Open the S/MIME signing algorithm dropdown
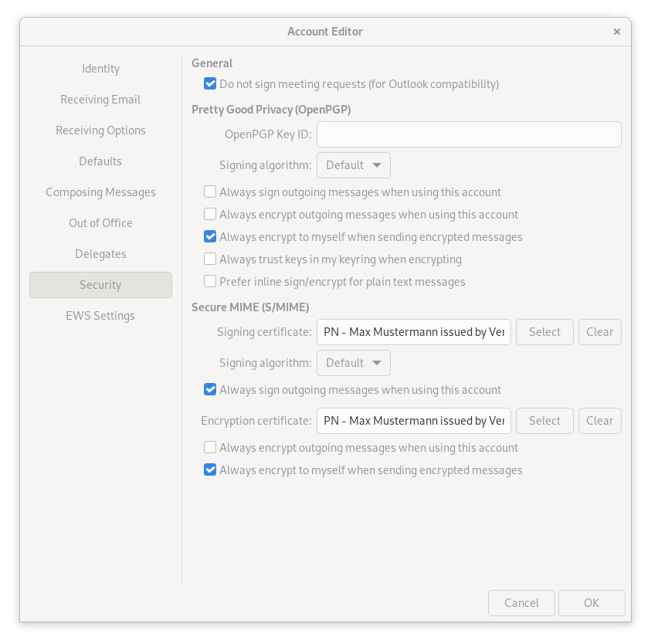 (354, 362)
